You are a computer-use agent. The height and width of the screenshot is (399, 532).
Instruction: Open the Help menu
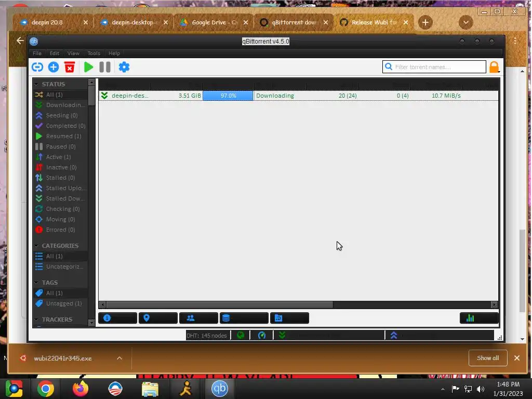tap(114, 54)
